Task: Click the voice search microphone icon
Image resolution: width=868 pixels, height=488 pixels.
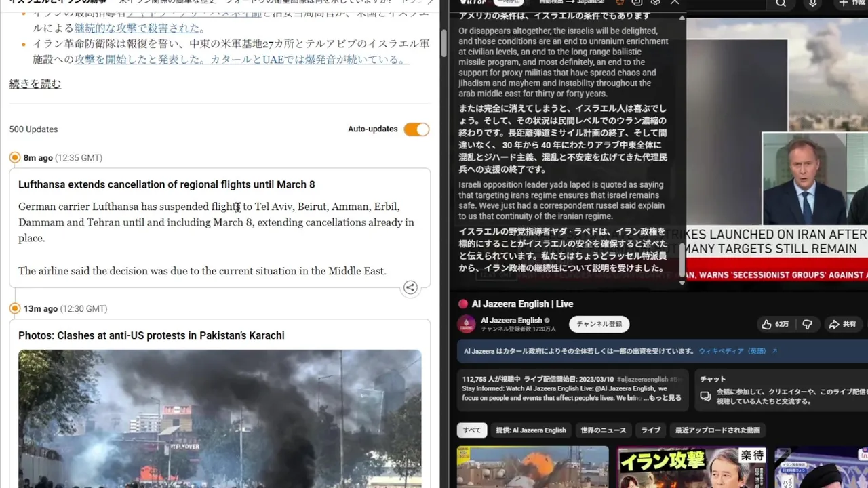Action: pos(813,3)
